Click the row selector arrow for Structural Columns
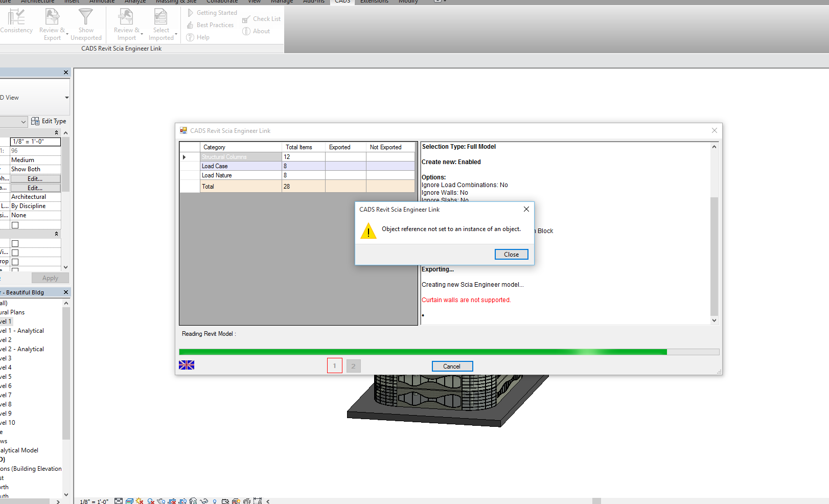The height and width of the screenshot is (504, 829). 185,157
